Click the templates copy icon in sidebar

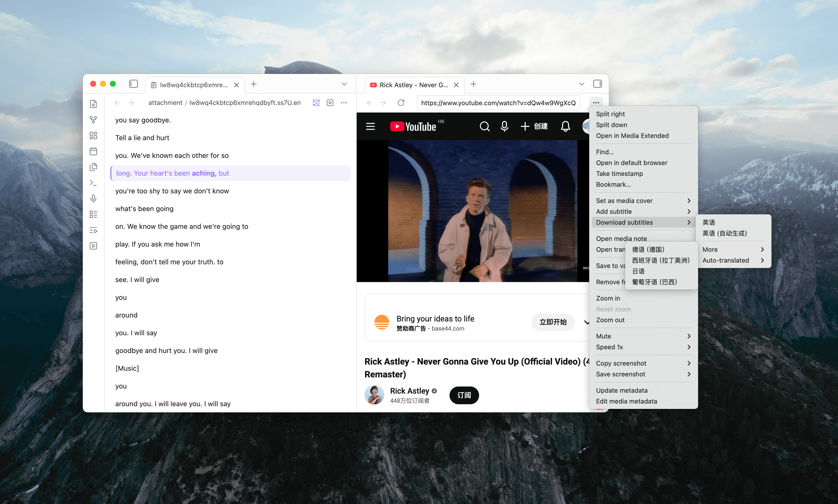(93, 167)
